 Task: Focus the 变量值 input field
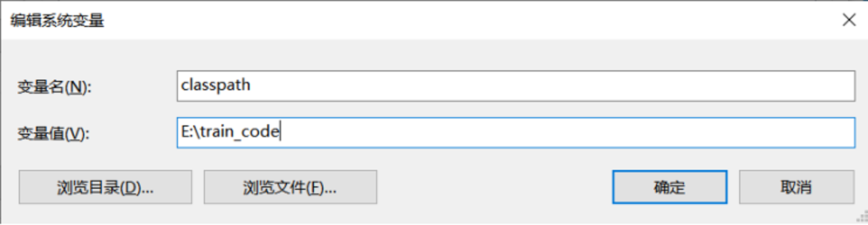[516, 132]
